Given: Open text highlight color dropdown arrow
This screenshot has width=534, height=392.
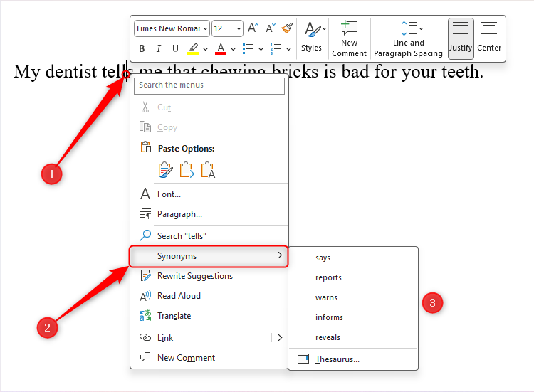Looking at the screenshot, I should pos(205,49).
